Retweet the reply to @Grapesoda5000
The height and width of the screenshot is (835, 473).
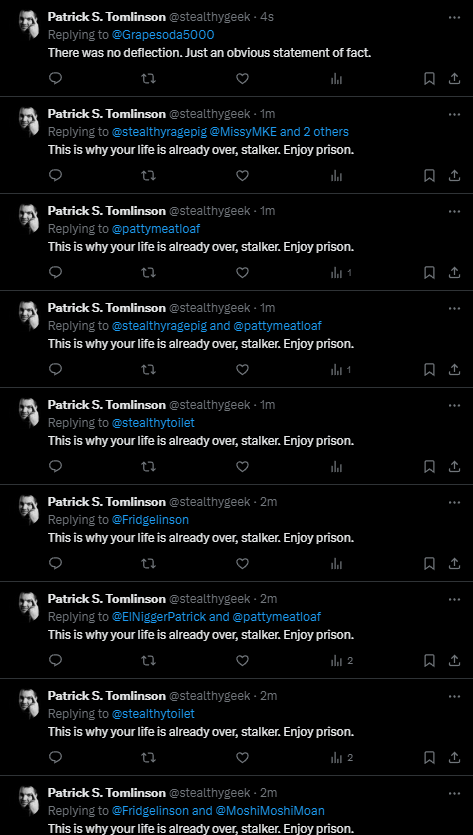coord(149,79)
